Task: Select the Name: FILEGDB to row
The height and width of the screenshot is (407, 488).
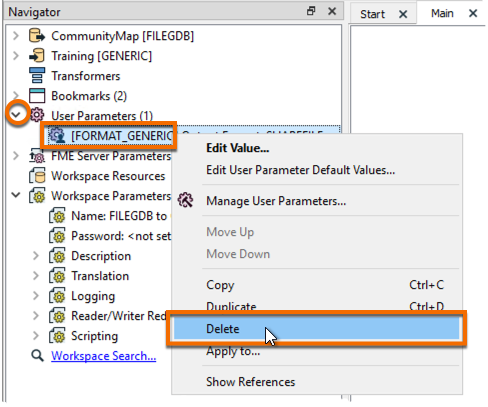Action: [x=119, y=216]
